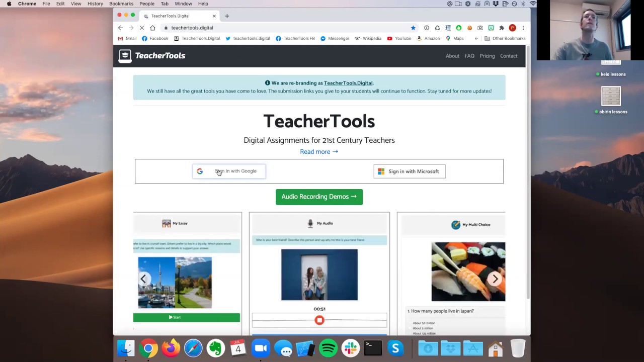The width and height of the screenshot is (644, 362).
Task: Click the page's vertical scrollbar
Action: click(528, 173)
